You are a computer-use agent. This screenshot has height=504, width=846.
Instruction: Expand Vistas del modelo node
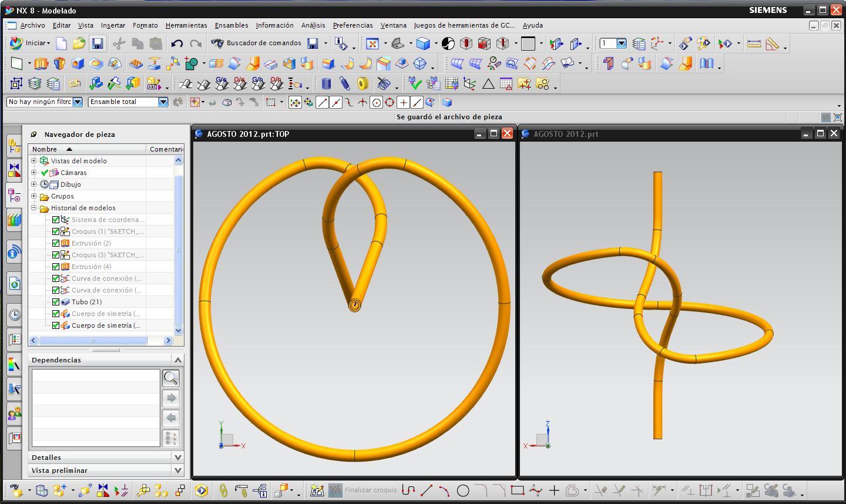pos(34,160)
